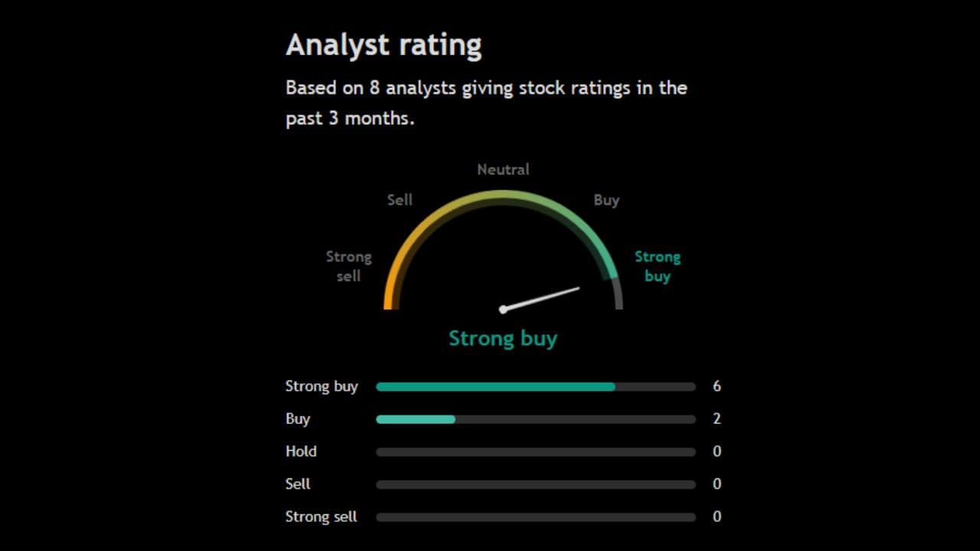Screen dimensions: 980x551
Task: Click the Strong buy progress bar
Action: coord(535,386)
